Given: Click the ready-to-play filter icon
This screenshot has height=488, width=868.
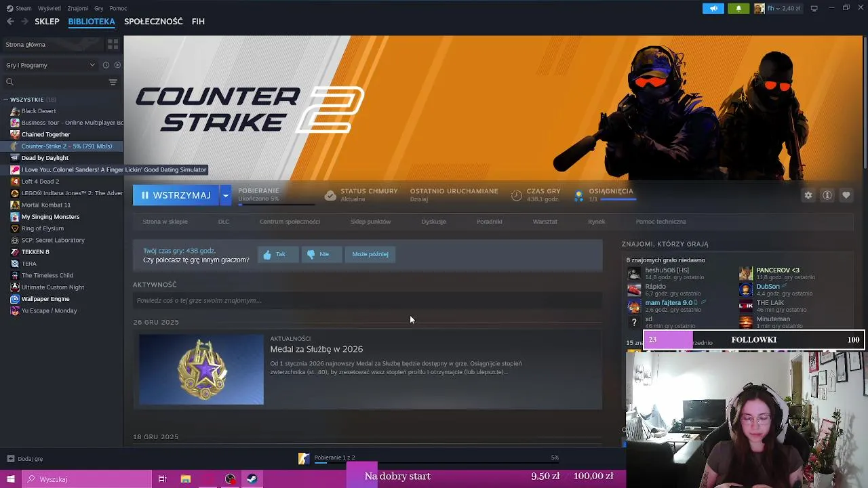Looking at the screenshot, I should point(117,65).
